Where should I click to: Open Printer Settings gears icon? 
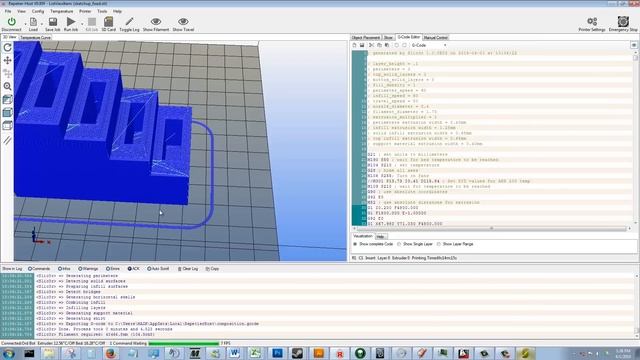(592, 21)
